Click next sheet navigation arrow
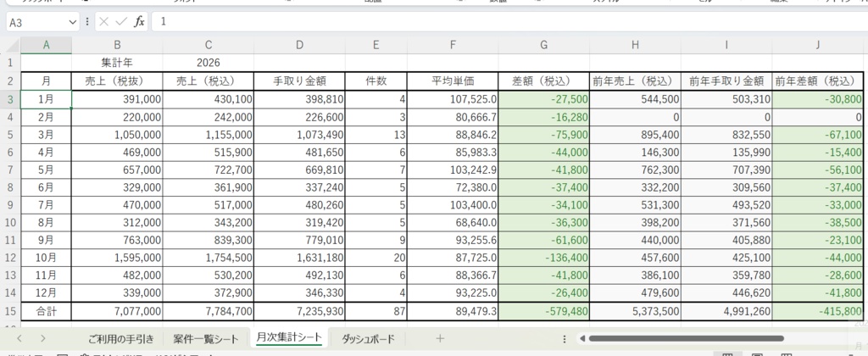This screenshot has height=356, width=868. [43, 338]
